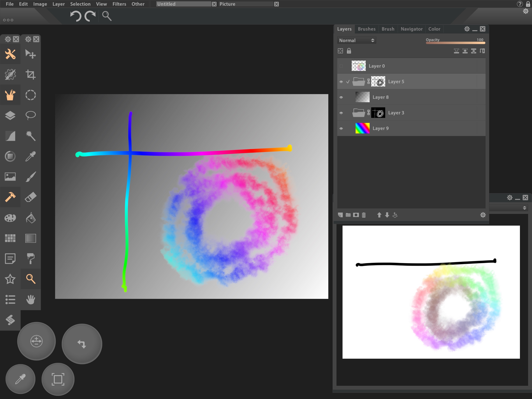Select the Crop tool
Image resolution: width=532 pixels, height=399 pixels.
tap(31, 75)
